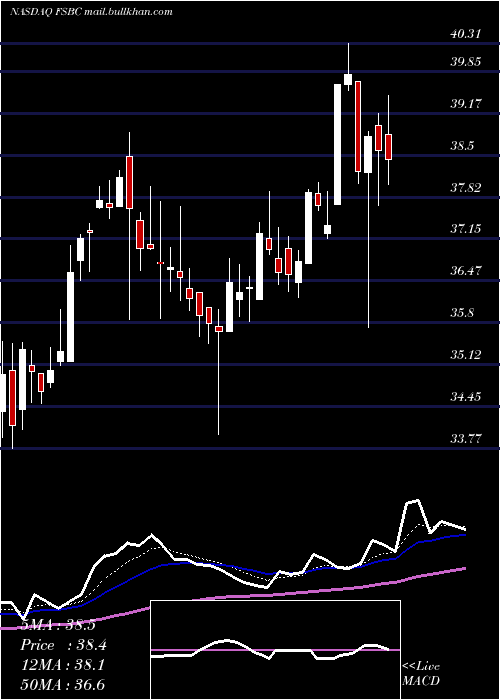This screenshot has height=700, width=500.
Task: Click the 39.85 price axis label
Action: (x=466, y=62)
